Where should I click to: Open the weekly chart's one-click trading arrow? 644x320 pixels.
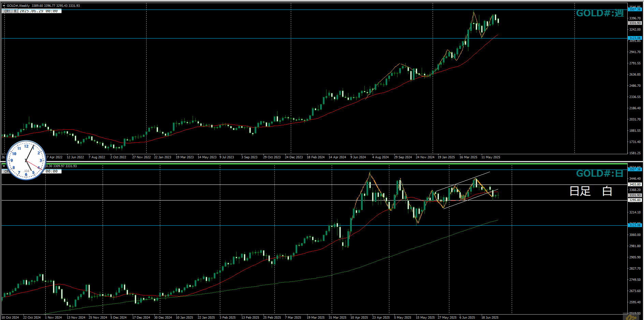coord(4,6)
